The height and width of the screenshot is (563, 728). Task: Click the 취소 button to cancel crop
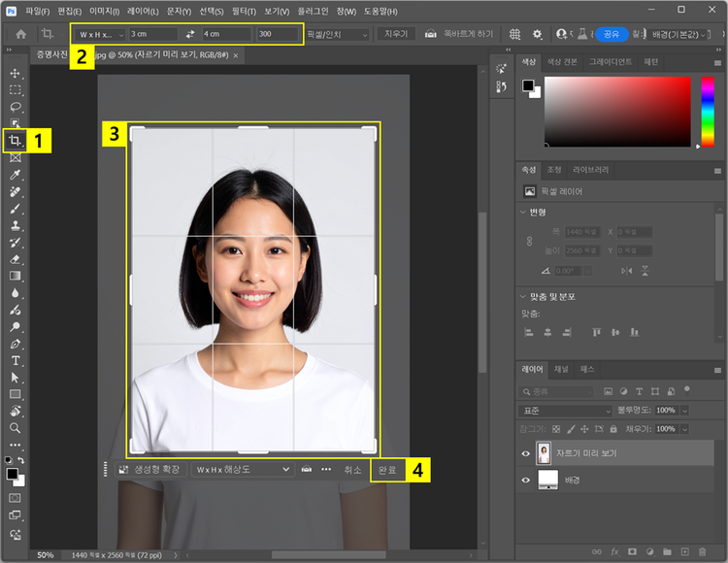(x=352, y=470)
